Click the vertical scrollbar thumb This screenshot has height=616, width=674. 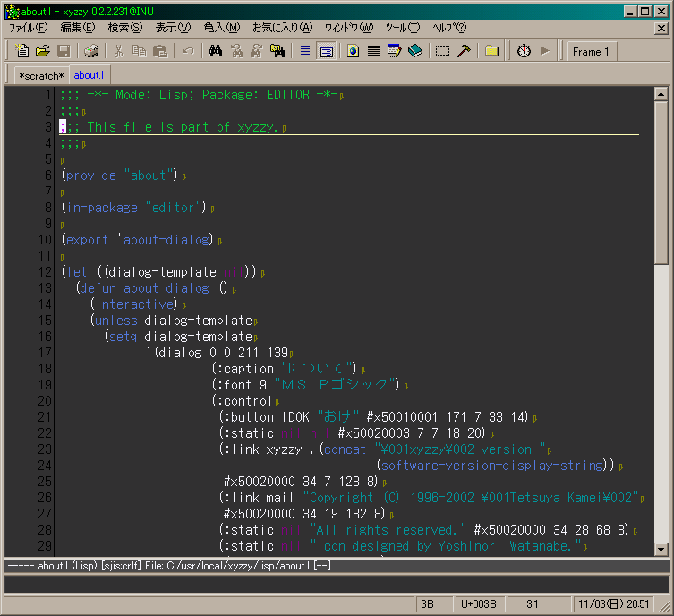661,183
